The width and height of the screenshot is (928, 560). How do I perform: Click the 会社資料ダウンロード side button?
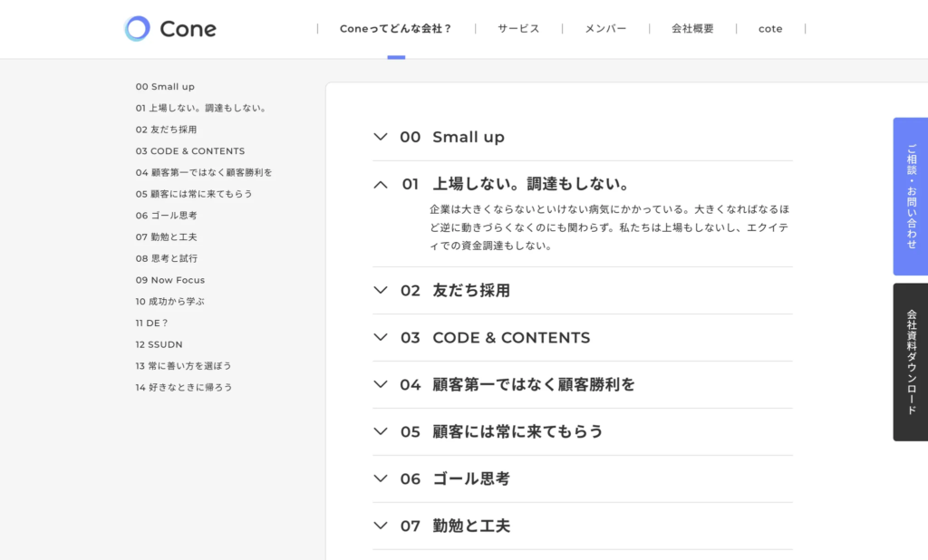coord(911,362)
